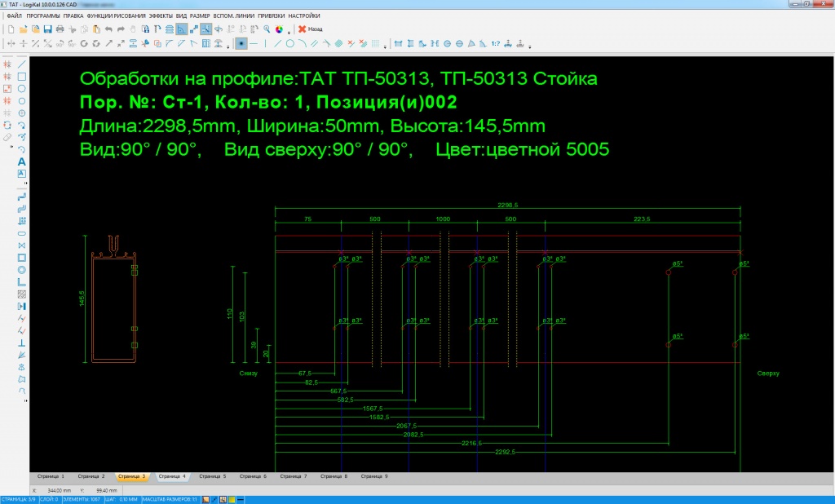Open the ПРОГРАММЫ menu
The height and width of the screenshot is (504, 835).
click(43, 16)
